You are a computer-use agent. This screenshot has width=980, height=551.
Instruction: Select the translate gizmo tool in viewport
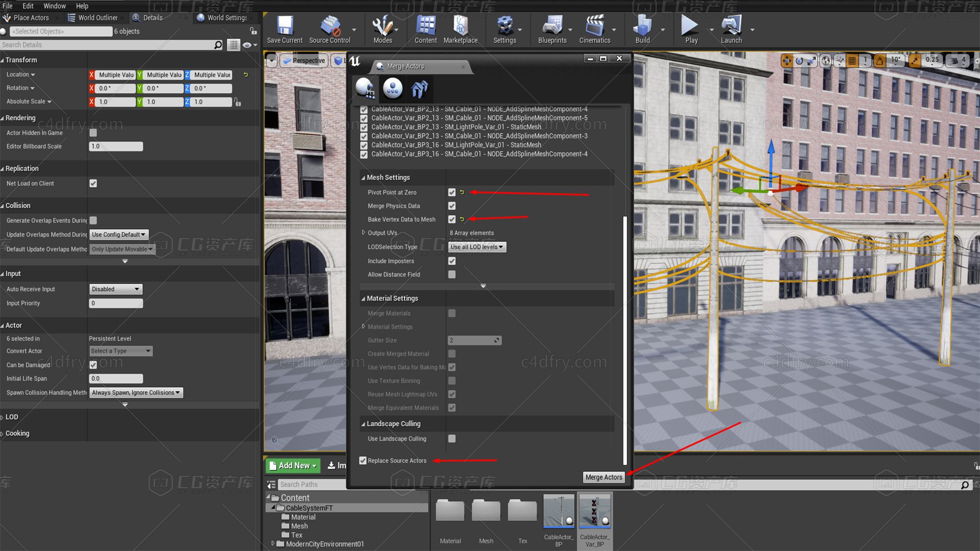tap(787, 61)
